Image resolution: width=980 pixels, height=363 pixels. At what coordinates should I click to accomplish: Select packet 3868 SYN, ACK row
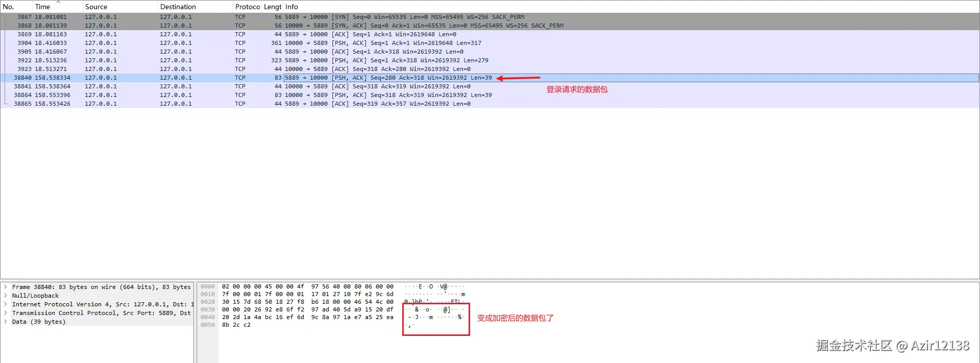tap(490, 26)
